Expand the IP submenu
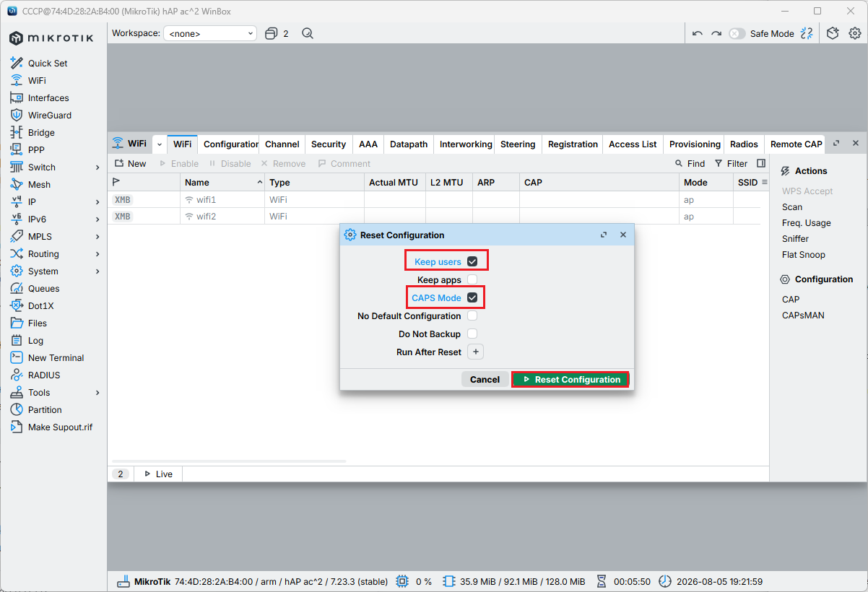 97,202
